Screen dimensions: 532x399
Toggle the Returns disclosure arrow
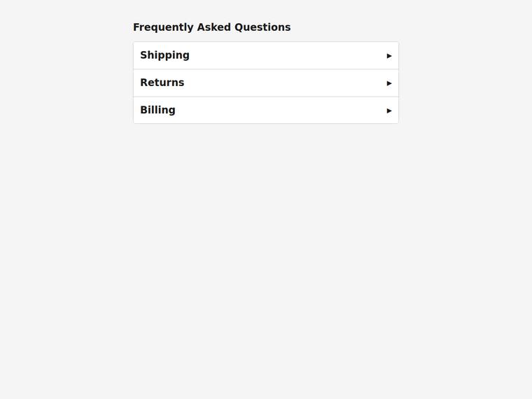pos(388,83)
